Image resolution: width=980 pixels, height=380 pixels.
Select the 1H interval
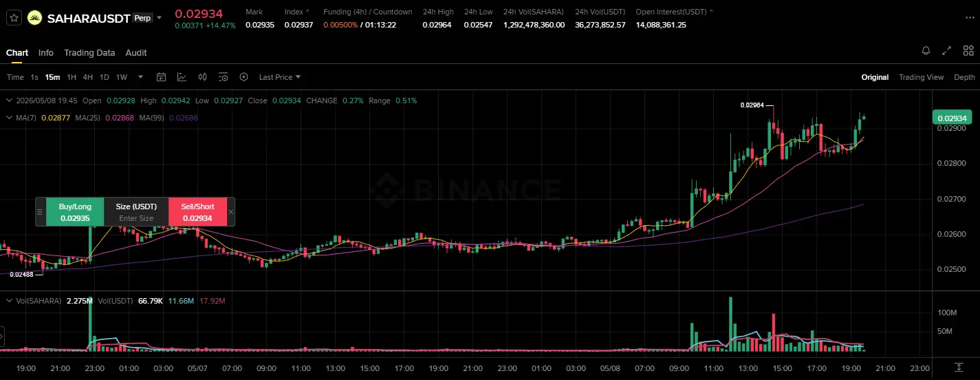point(72,77)
